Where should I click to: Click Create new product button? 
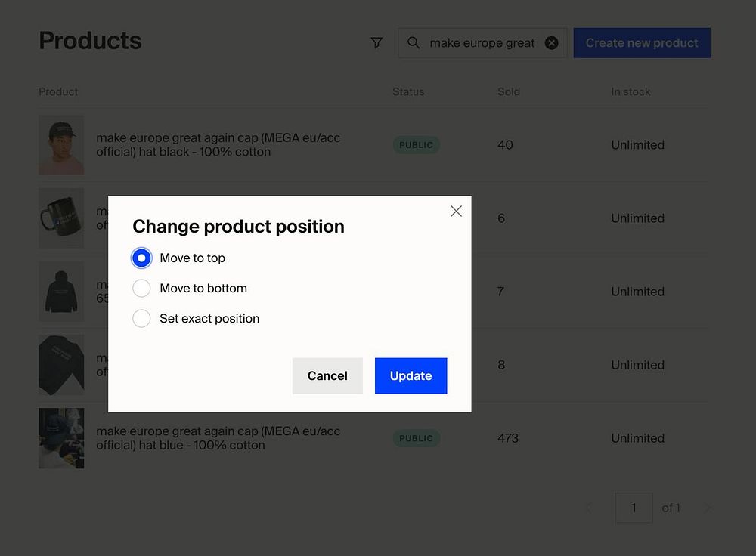pyautogui.click(x=642, y=43)
